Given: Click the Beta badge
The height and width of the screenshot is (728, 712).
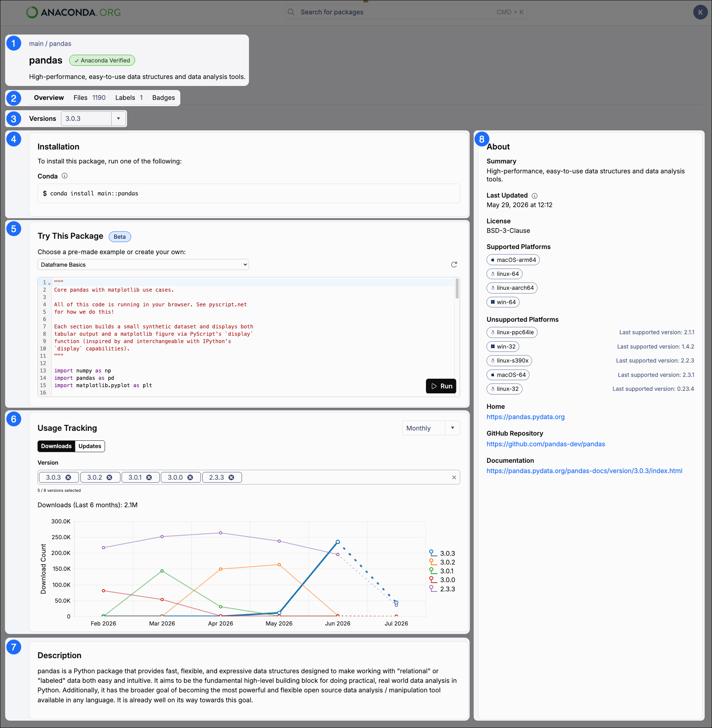Looking at the screenshot, I should pos(120,237).
